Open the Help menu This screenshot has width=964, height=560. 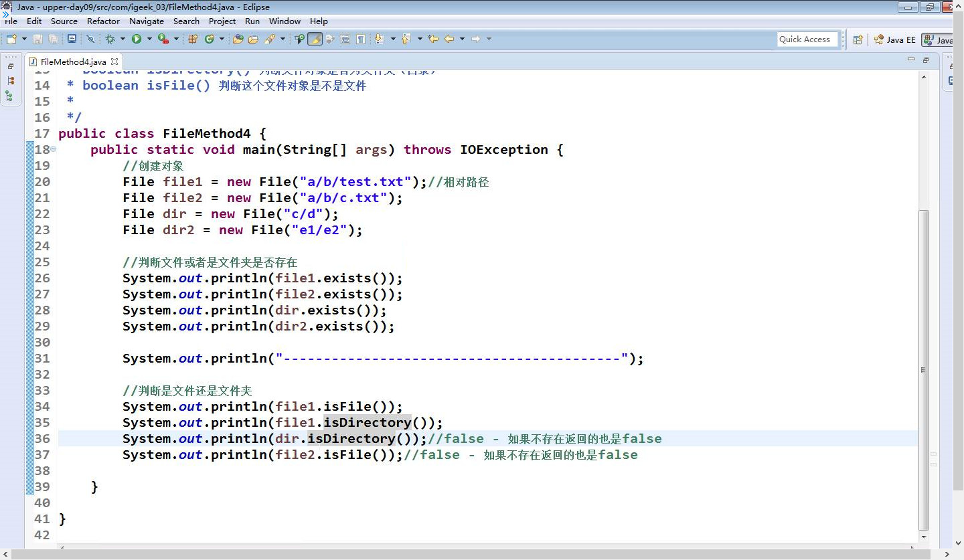[319, 21]
